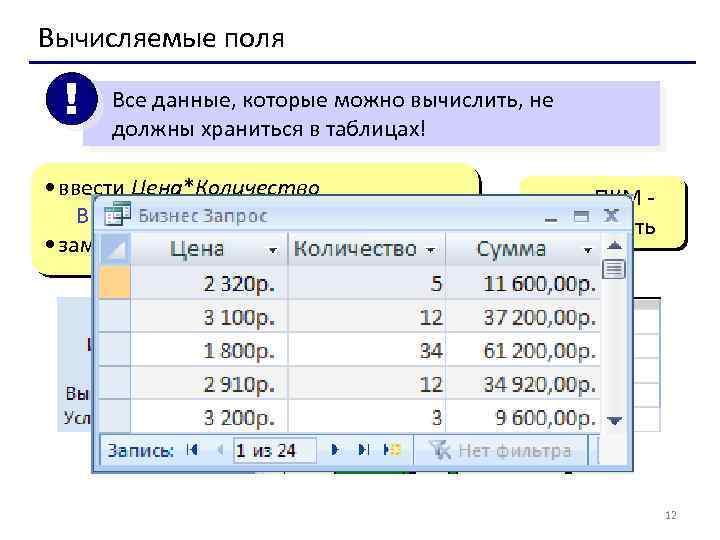Image resolution: width=720 pixels, height=540 pixels.
Task: Maximize the Бизнес Запрос window
Action: pyautogui.click(x=581, y=215)
